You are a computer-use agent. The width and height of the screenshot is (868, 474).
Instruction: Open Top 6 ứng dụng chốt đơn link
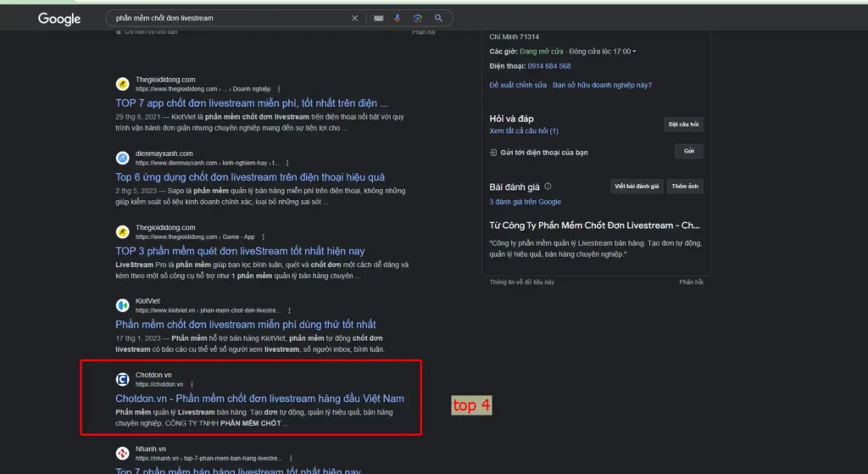pos(250,177)
